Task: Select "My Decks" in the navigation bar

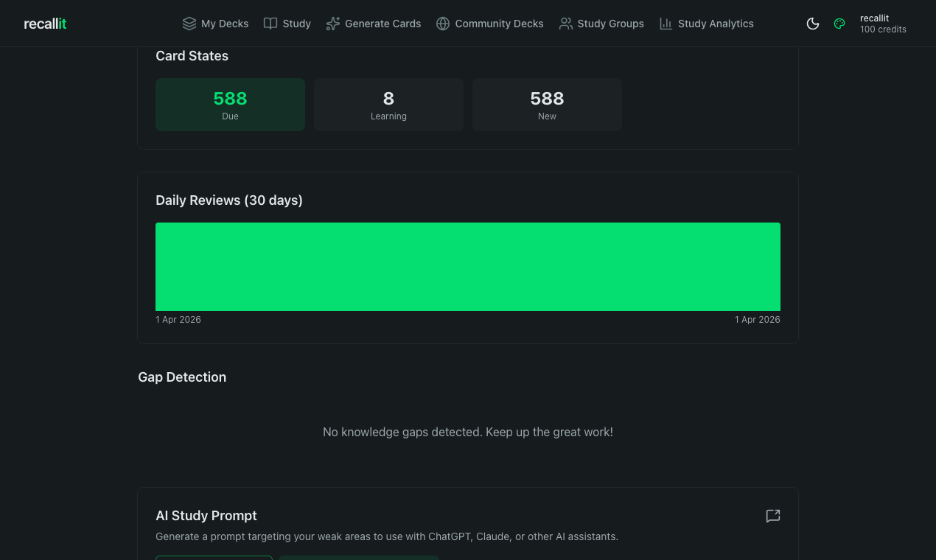Action: click(x=223, y=23)
